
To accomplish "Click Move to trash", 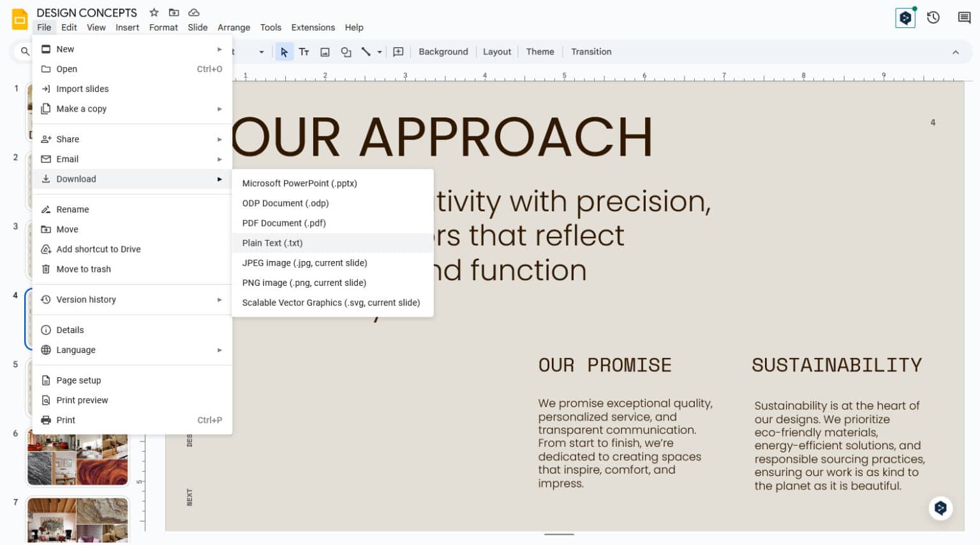I will pos(83,269).
